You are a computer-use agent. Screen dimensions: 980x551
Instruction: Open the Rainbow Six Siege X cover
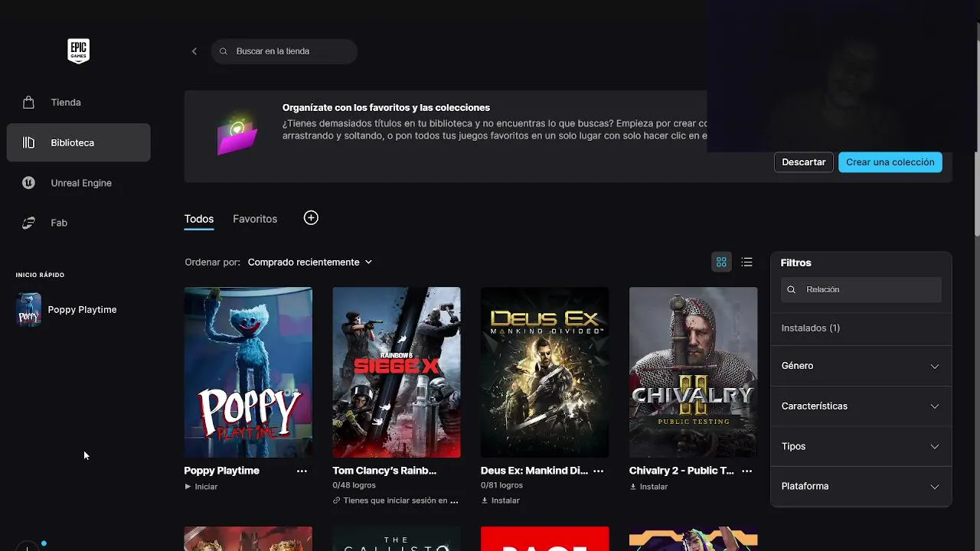point(397,373)
